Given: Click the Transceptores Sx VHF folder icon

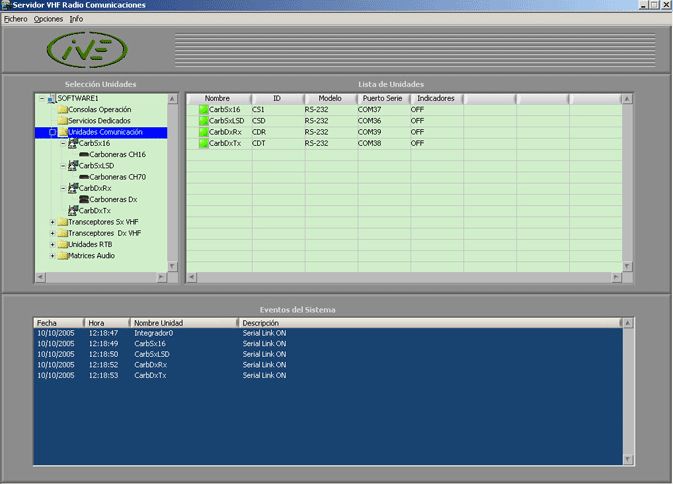Looking at the screenshot, I should pos(63,222).
